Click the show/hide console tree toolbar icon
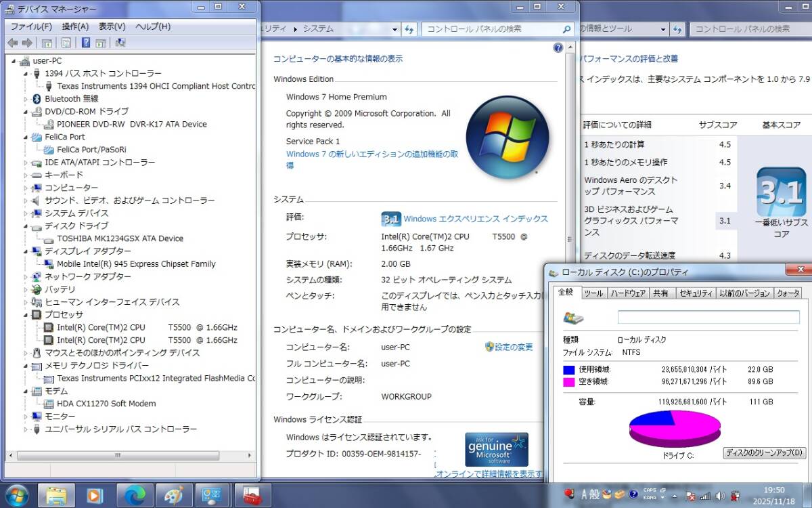Screen dimensions: 812x508 [47, 43]
